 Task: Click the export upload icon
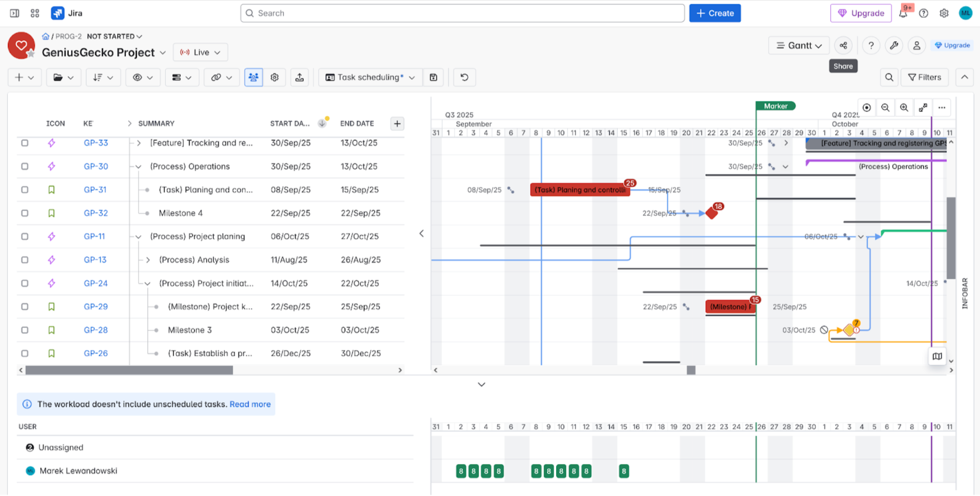(x=300, y=77)
